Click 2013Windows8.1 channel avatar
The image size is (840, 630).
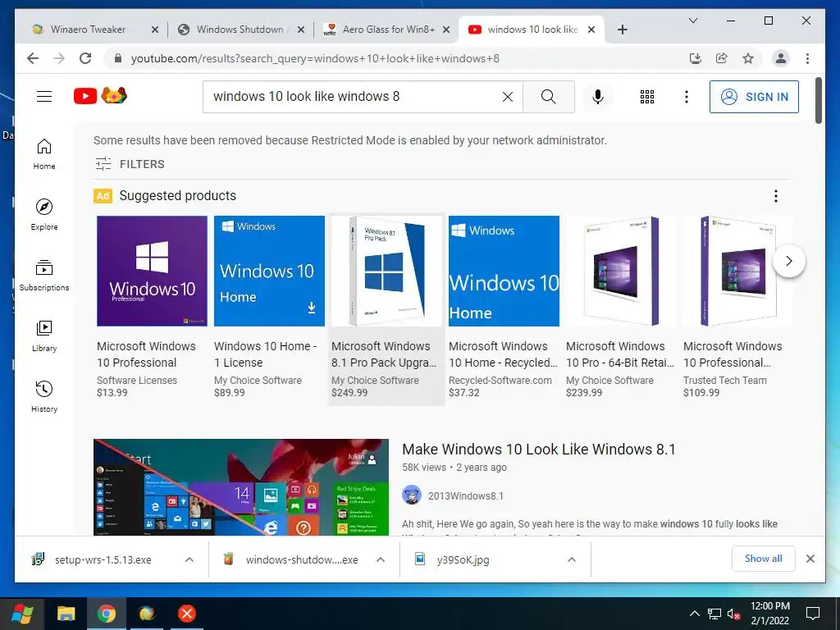[412, 495]
